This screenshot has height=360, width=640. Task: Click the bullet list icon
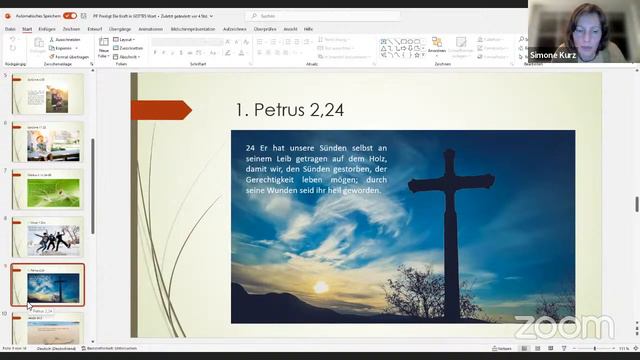260,42
